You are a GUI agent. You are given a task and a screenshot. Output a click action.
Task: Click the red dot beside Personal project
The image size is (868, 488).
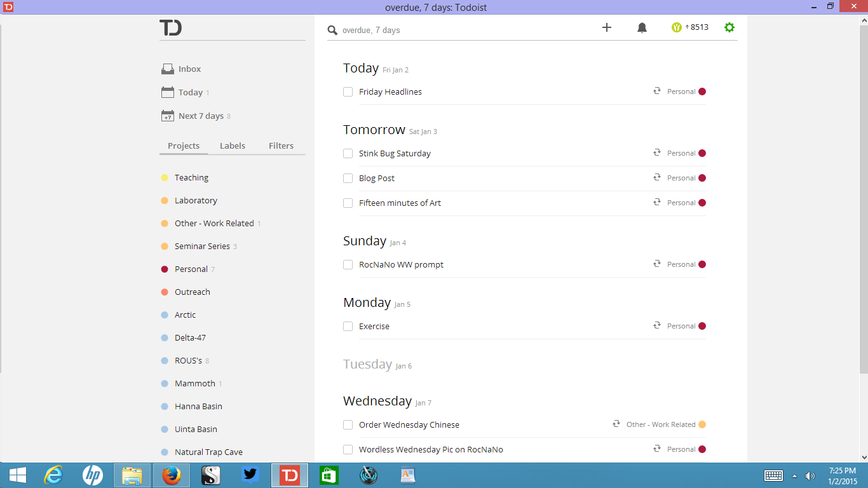click(x=165, y=269)
